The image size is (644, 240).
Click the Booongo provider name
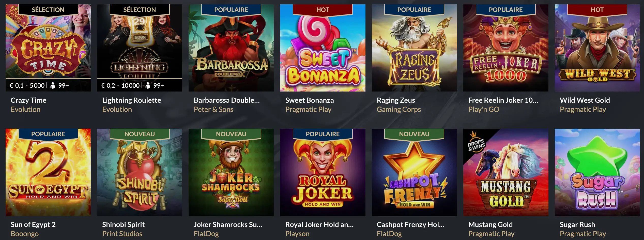[x=25, y=234]
